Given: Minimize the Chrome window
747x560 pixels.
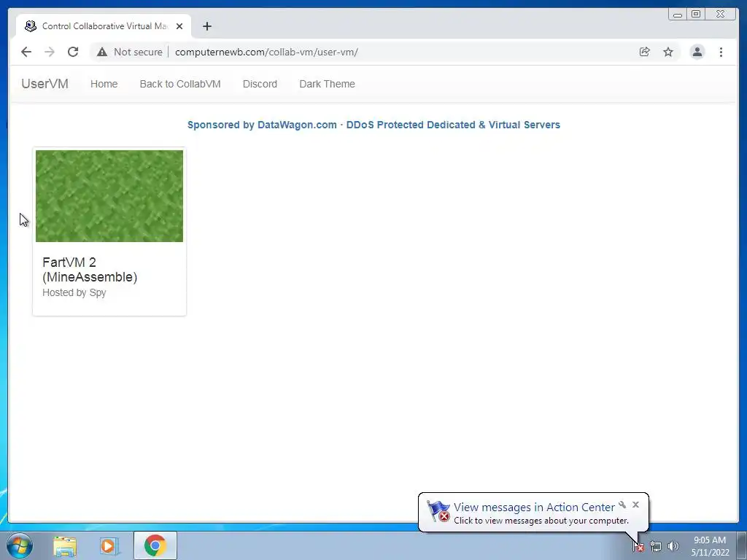Looking at the screenshot, I should coord(678,15).
